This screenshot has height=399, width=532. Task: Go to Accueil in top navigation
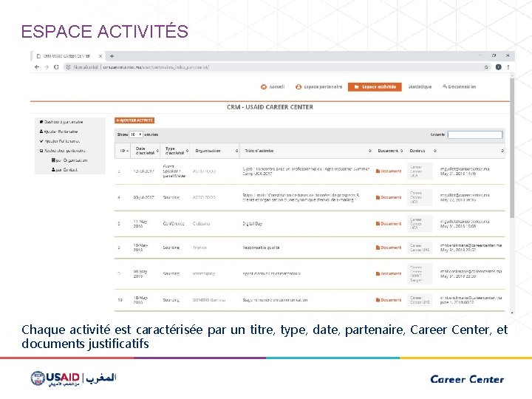pos(273,87)
